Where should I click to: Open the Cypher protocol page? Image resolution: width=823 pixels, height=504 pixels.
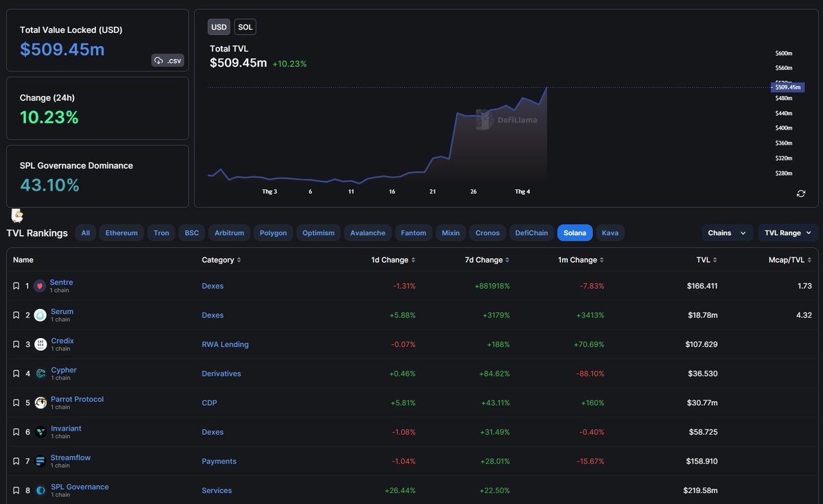pyautogui.click(x=64, y=370)
